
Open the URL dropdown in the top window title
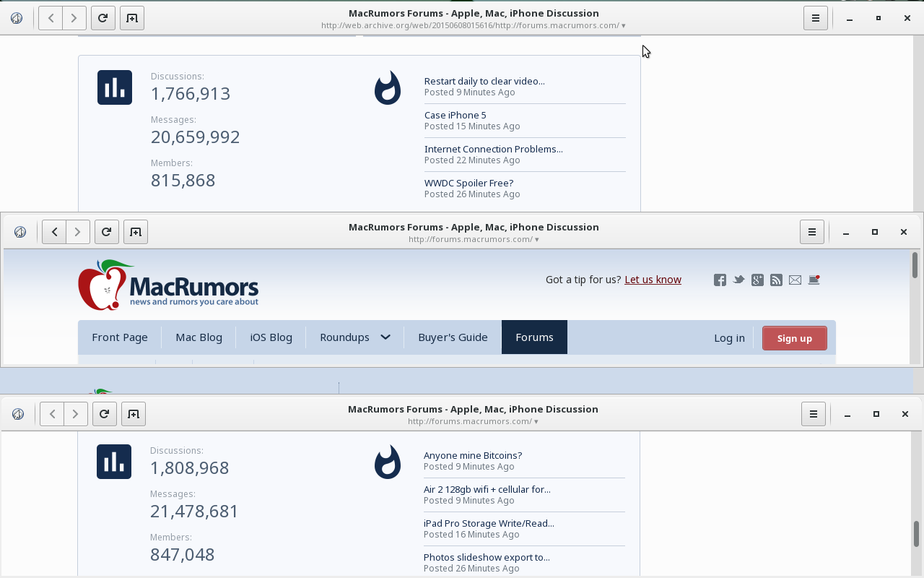[623, 26]
